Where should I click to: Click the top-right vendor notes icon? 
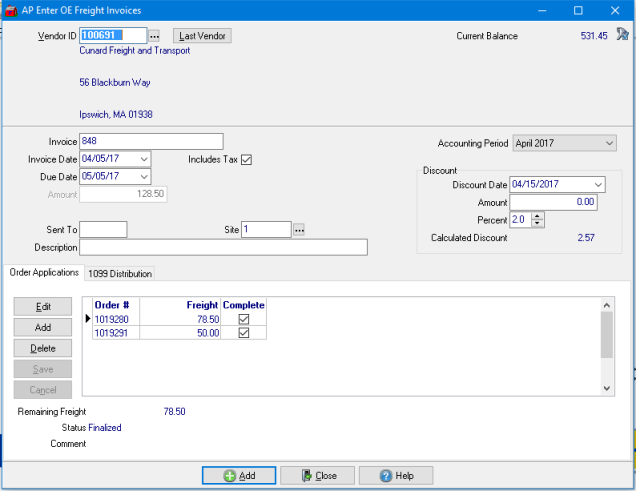(x=623, y=35)
